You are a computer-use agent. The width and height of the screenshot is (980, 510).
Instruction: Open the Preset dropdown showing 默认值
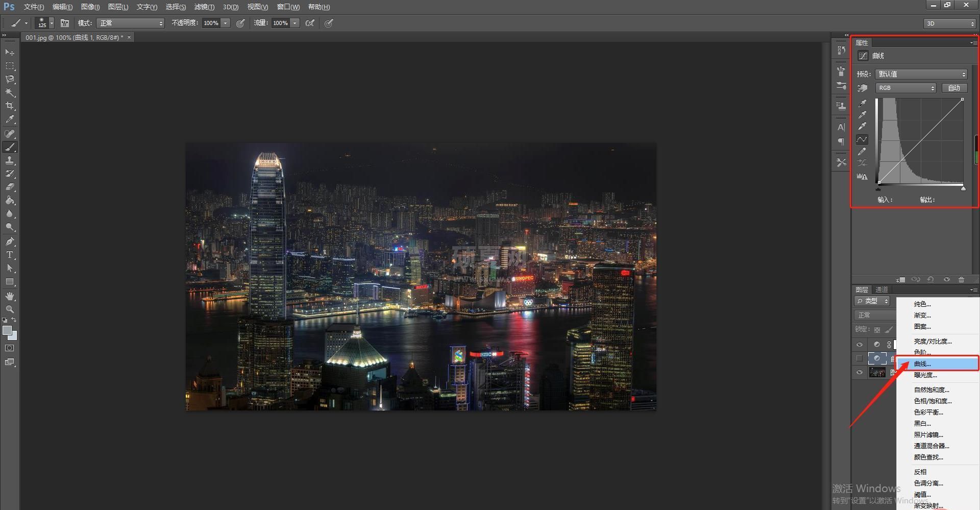pyautogui.click(x=921, y=74)
